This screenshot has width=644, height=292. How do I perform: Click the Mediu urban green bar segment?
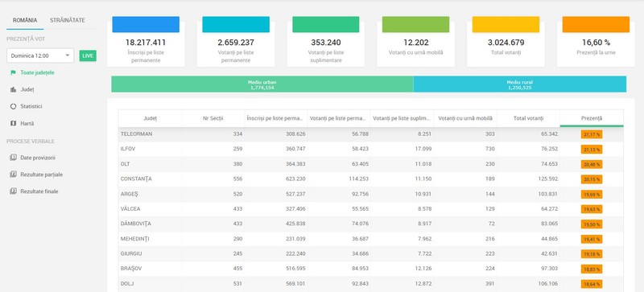[262, 84]
